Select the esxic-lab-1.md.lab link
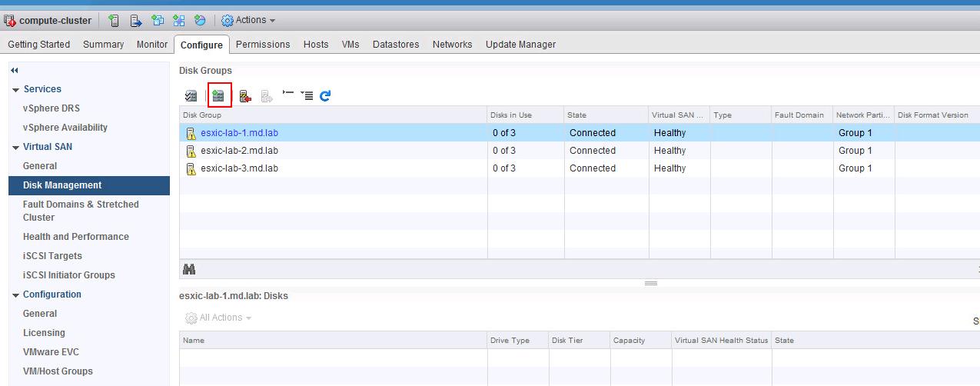 pos(239,133)
